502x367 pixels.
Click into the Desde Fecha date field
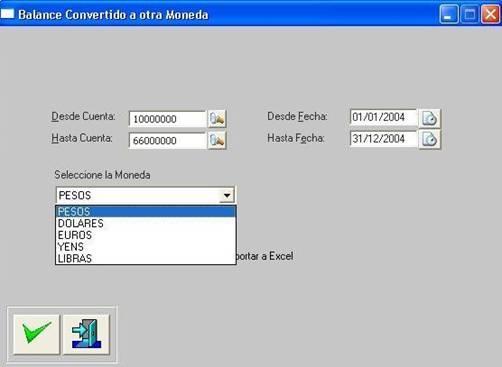pyautogui.click(x=383, y=117)
